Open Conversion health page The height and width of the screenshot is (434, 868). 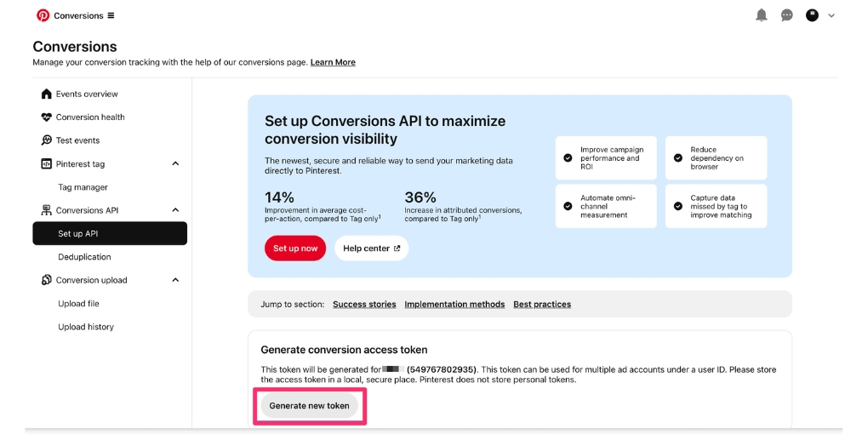point(89,117)
